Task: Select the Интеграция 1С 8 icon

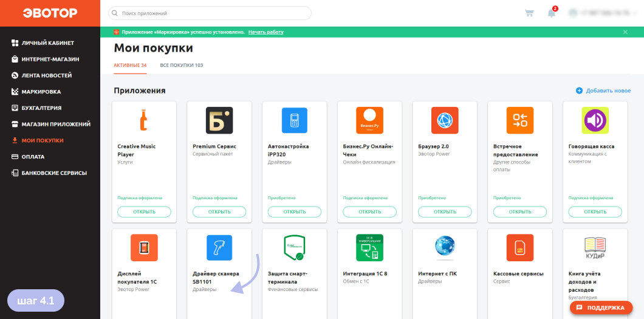Action: (369, 247)
